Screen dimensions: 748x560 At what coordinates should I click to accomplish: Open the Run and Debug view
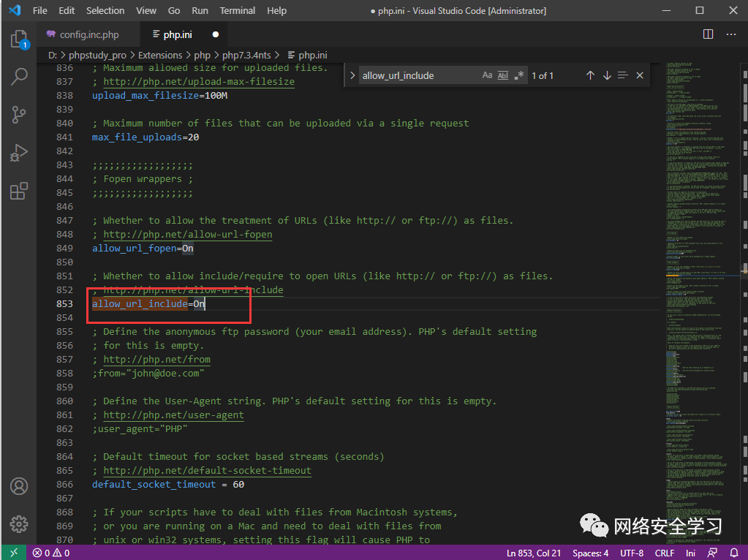[x=19, y=153]
